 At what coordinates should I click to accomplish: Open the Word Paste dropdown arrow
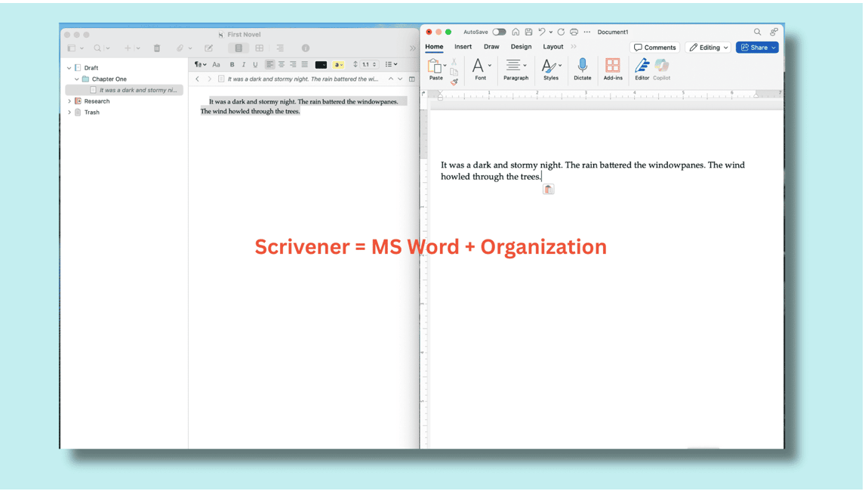pos(445,66)
